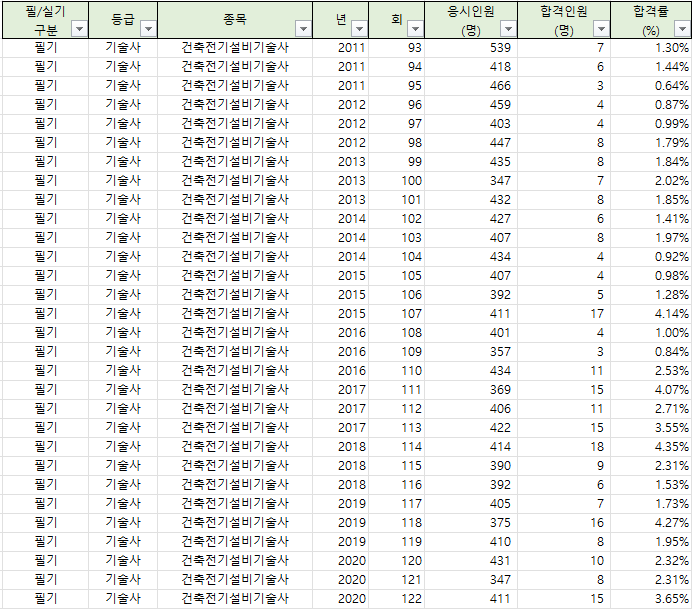This screenshot has height=609, width=692.
Task: Click 응시인원 cell with value 357
Action: 471,351
